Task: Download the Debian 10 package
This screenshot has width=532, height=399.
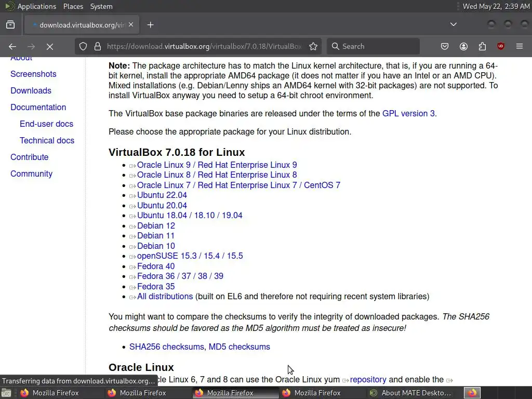Action: pyautogui.click(x=156, y=246)
